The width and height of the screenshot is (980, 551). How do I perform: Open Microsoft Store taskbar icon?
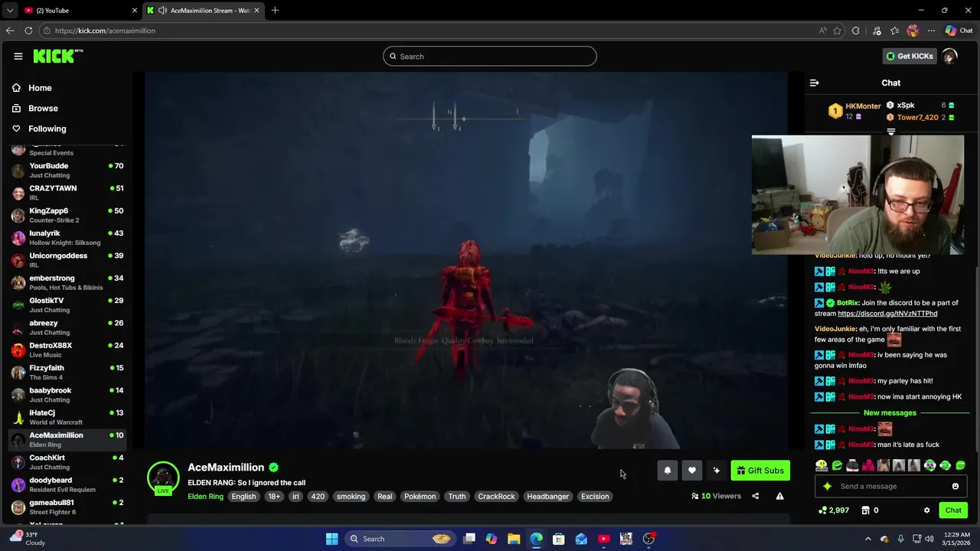(x=559, y=539)
